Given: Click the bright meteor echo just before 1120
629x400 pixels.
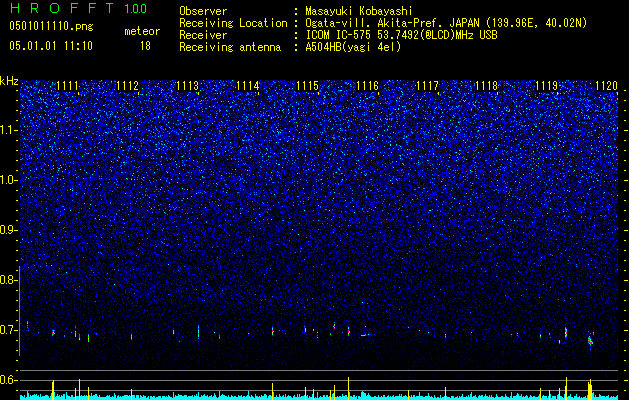Looking at the screenshot, I should coord(590,341).
